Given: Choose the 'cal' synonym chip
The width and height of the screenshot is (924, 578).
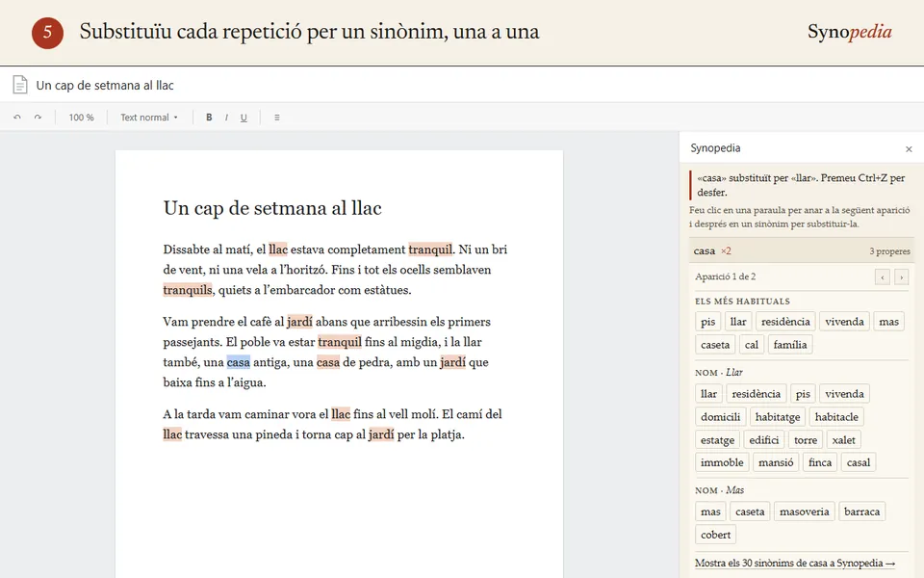Looking at the screenshot, I should 752,345.
